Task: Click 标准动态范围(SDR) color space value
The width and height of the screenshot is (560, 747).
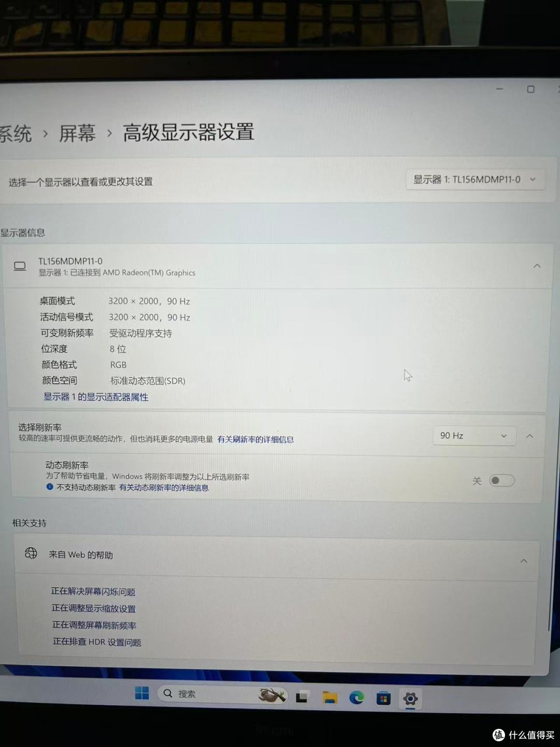Action: (x=148, y=381)
